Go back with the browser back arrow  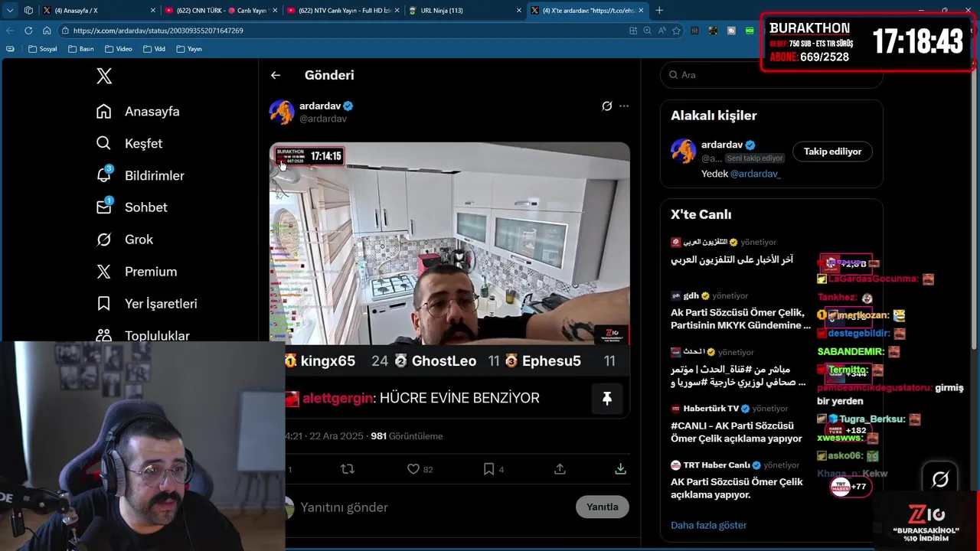10,31
